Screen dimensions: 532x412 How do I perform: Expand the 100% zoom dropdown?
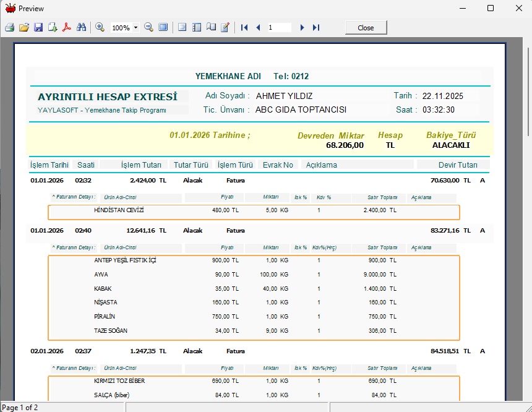[x=135, y=28]
